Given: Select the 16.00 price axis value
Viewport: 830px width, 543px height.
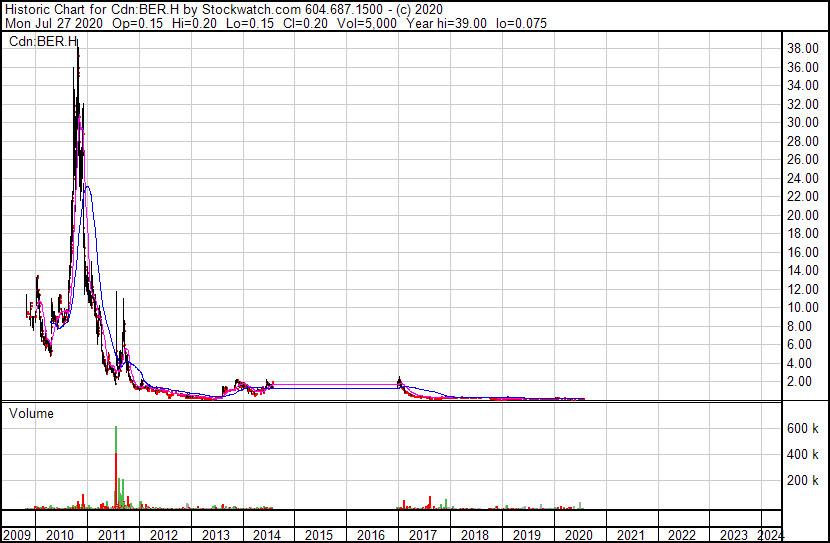Looking at the screenshot, I should coord(803,252).
